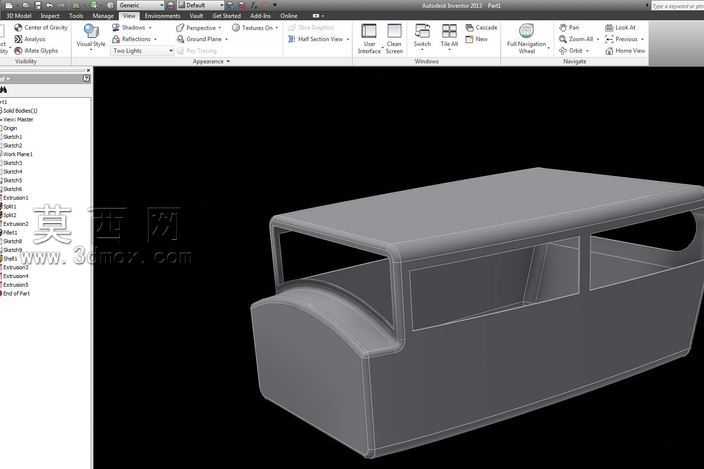The width and height of the screenshot is (704, 469).
Task: Open the Perspective dropdown arrow
Action: pyautogui.click(x=220, y=28)
